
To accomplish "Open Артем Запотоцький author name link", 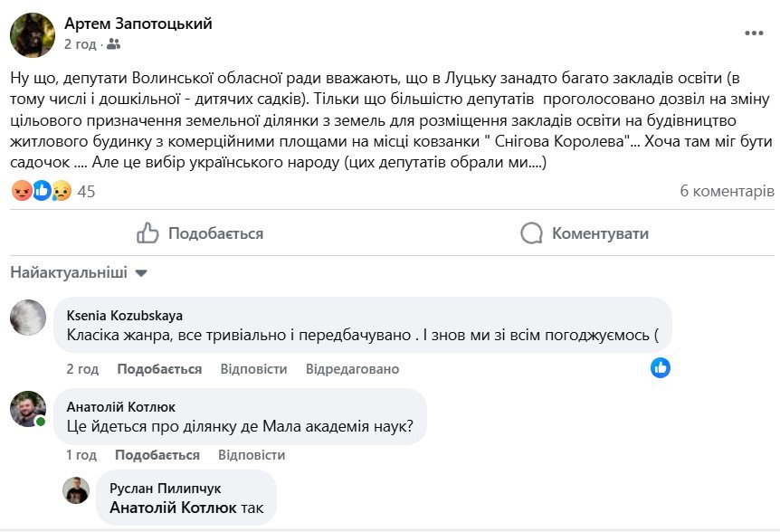I will [x=138, y=24].
